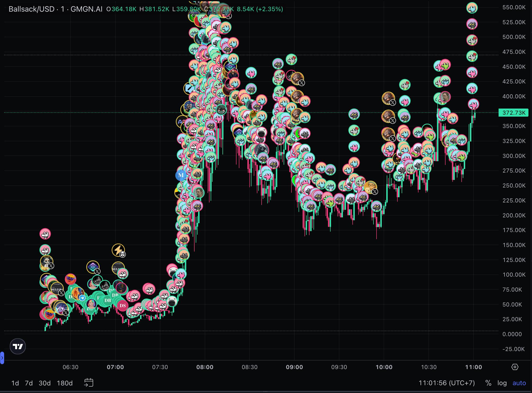The width and height of the screenshot is (532, 393).
Task: Select the 1d time range
Action: pyautogui.click(x=15, y=383)
